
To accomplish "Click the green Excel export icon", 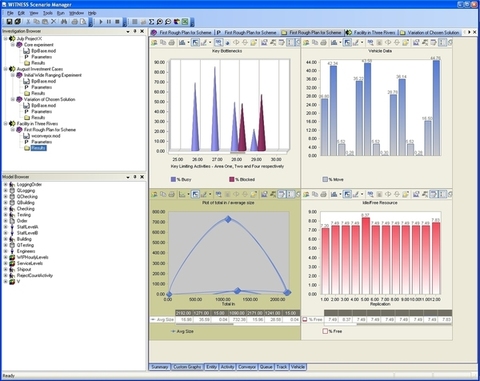I will pyautogui.click(x=185, y=22).
